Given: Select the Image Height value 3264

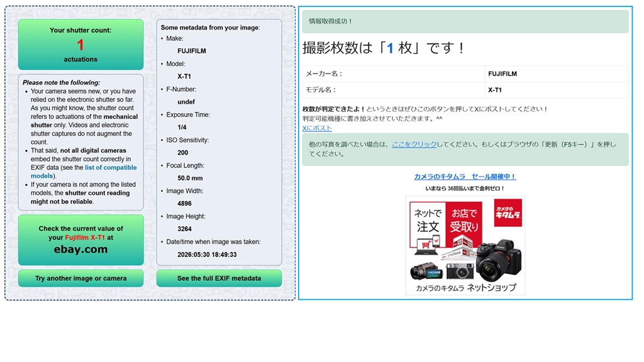Looking at the screenshot, I should (x=184, y=229).
